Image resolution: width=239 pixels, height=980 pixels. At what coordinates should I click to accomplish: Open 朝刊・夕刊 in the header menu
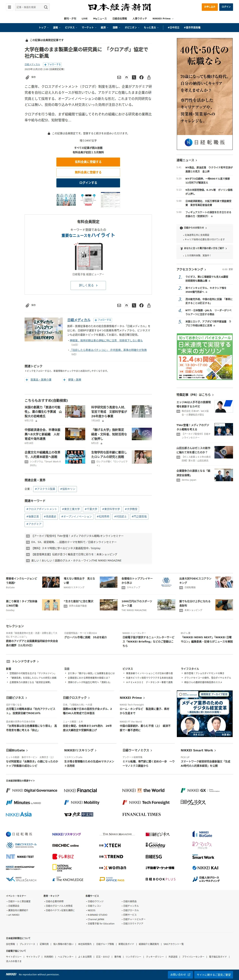tap(70, 18)
